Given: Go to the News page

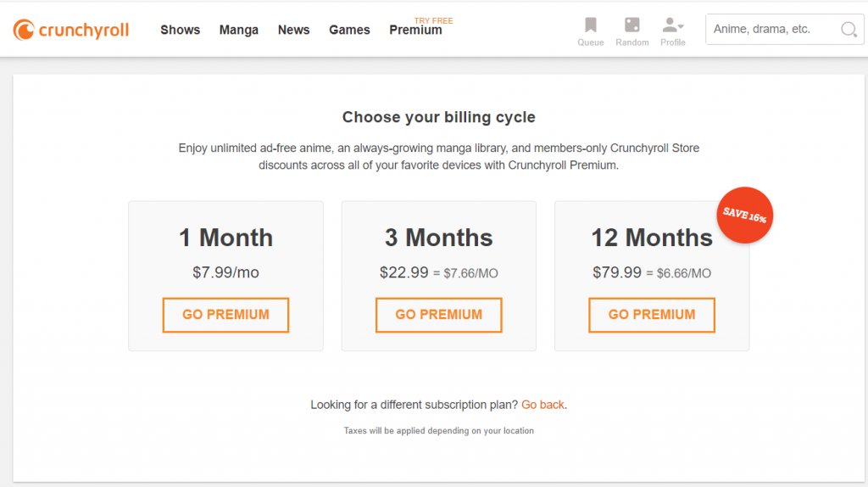Looking at the screenshot, I should tap(293, 30).
